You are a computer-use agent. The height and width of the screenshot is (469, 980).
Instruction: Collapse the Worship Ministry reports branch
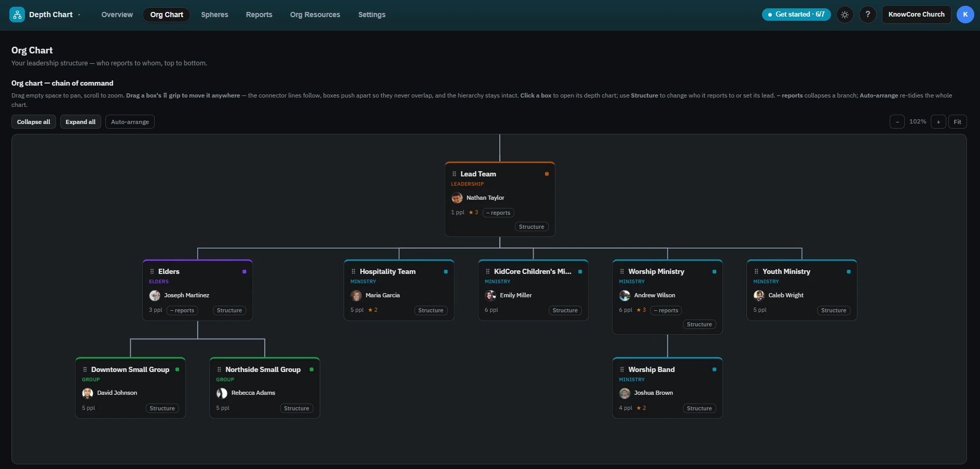pyautogui.click(x=666, y=310)
